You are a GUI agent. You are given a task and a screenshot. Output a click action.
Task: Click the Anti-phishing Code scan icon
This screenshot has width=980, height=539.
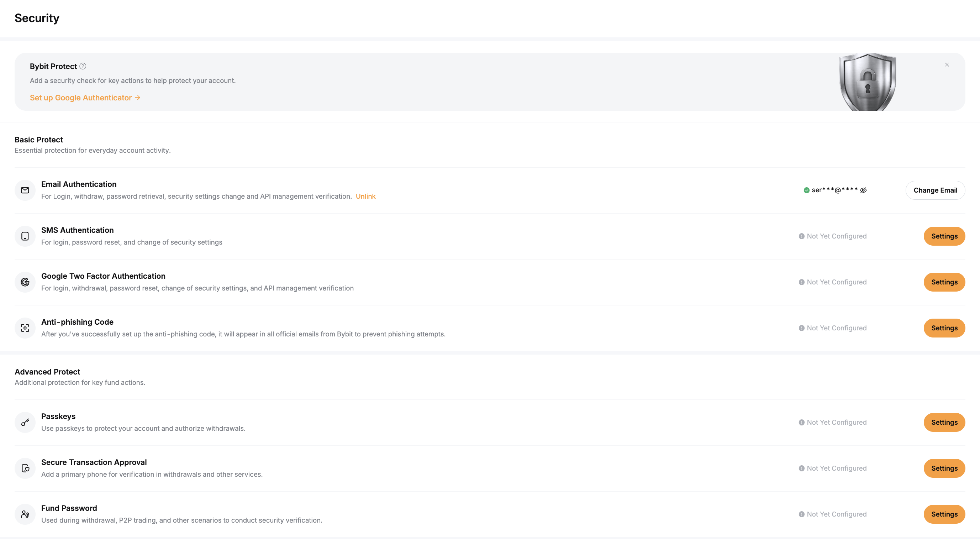25,328
